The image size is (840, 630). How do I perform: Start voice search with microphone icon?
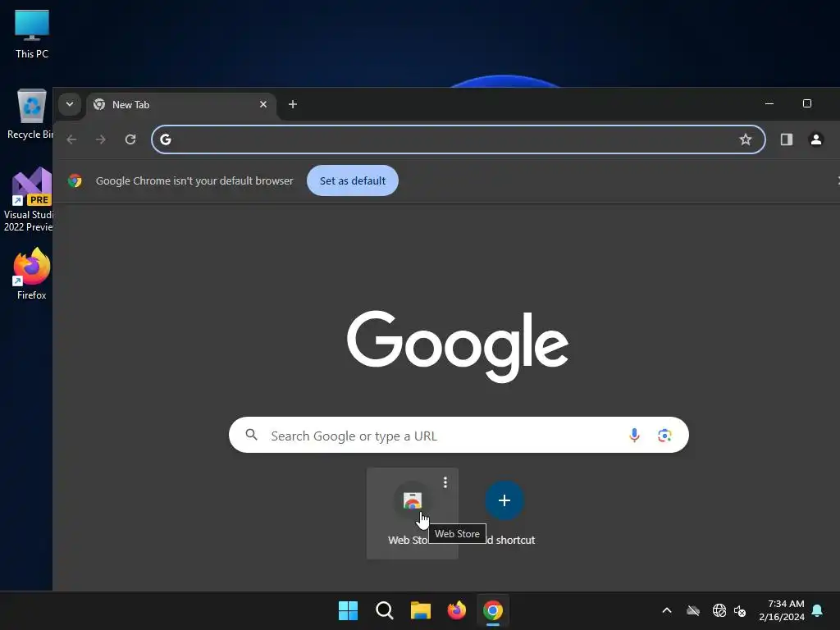[x=634, y=435]
